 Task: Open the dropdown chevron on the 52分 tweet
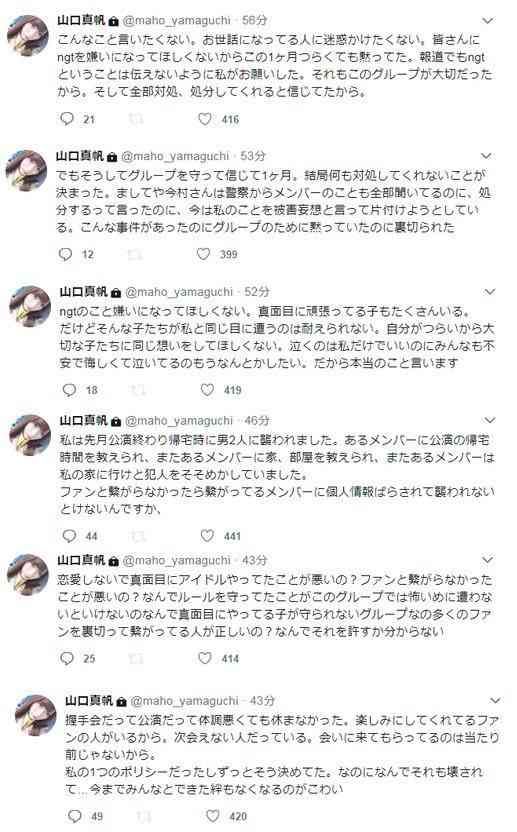point(490,292)
